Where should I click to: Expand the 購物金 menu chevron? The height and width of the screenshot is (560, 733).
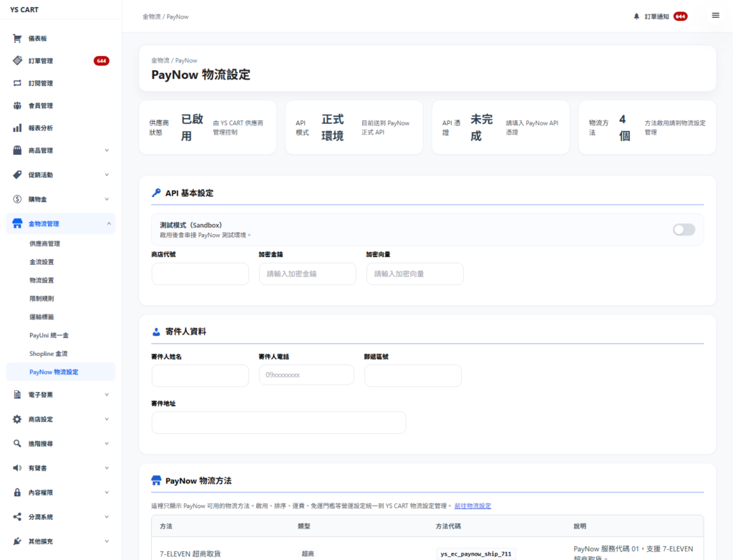(107, 199)
